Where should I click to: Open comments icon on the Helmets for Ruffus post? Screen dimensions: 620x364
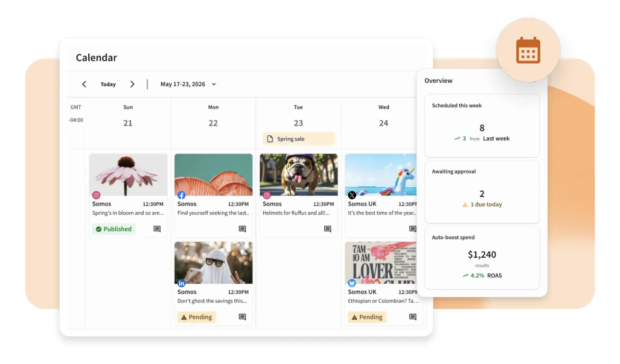coord(327,229)
